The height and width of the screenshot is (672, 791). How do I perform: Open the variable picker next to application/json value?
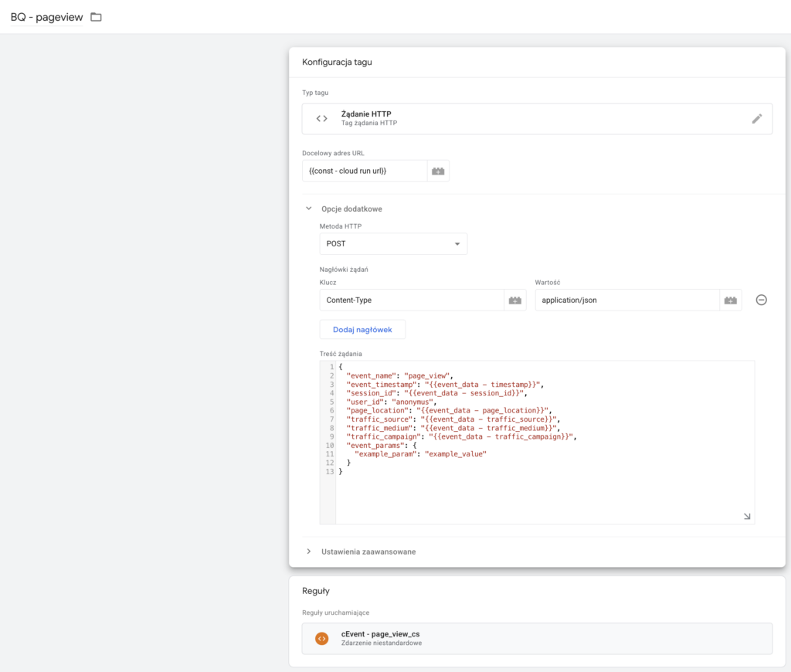pyautogui.click(x=731, y=300)
